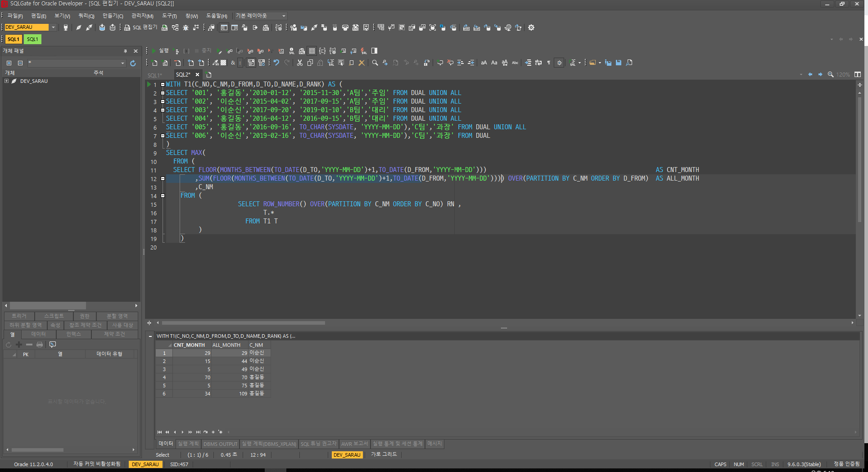Viewport: 868px width, 472px height.
Task: Click the Undo arrow in editor toolbar
Action: point(276,63)
